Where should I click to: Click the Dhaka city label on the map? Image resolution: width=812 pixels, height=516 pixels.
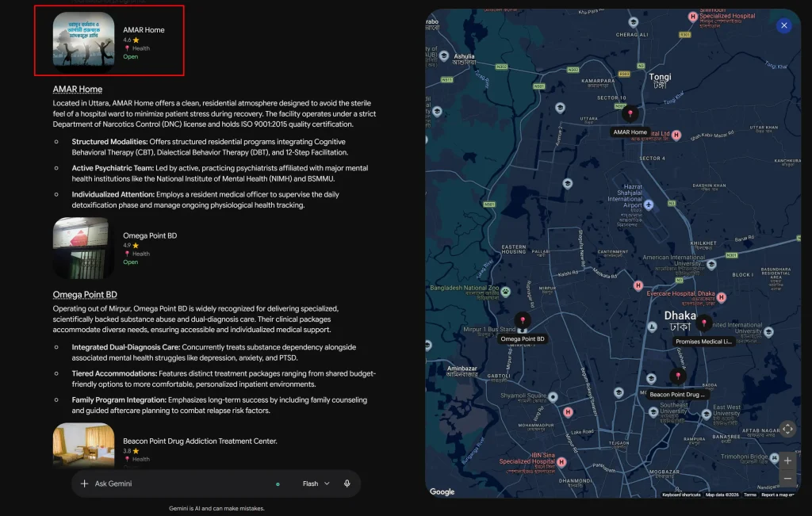click(x=680, y=321)
